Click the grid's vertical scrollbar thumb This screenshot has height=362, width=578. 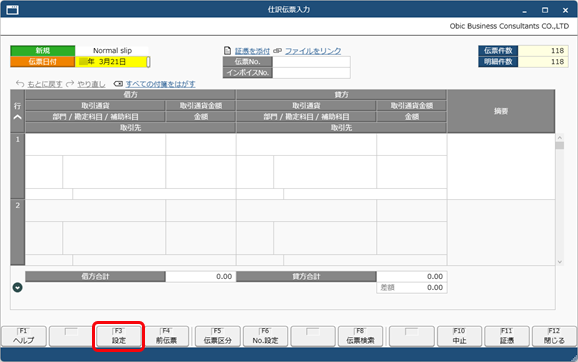click(x=560, y=146)
